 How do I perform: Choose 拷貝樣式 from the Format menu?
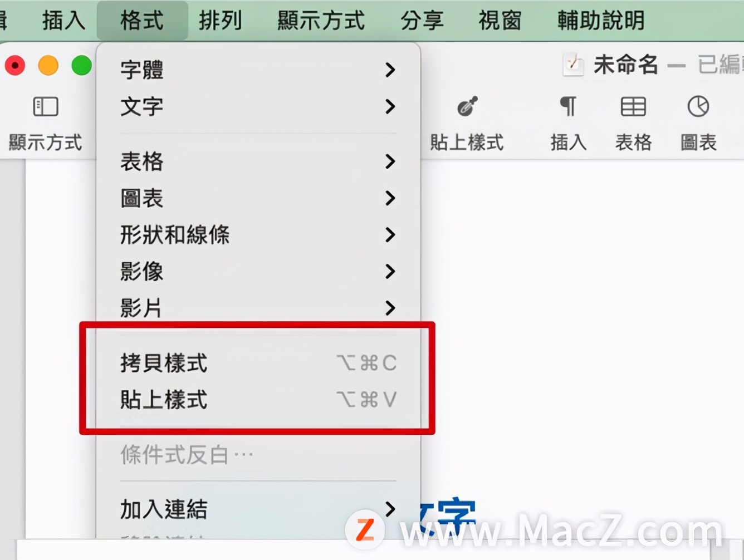[258, 363]
